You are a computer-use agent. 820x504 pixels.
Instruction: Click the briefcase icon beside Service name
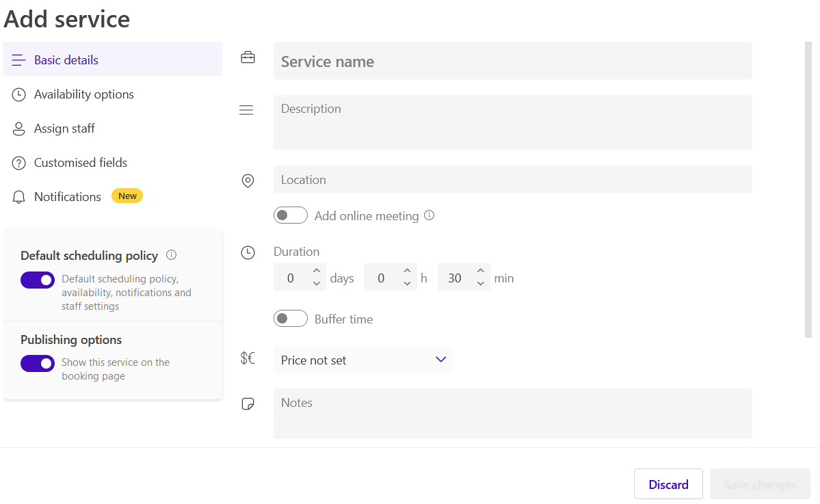point(248,59)
